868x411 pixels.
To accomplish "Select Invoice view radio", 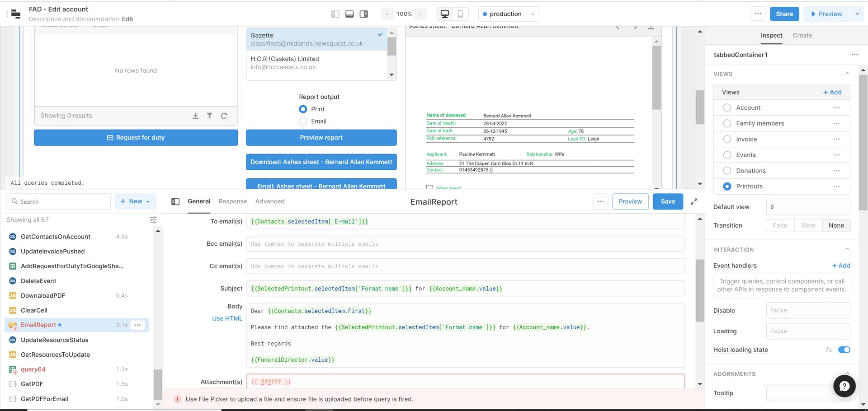I will point(727,139).
